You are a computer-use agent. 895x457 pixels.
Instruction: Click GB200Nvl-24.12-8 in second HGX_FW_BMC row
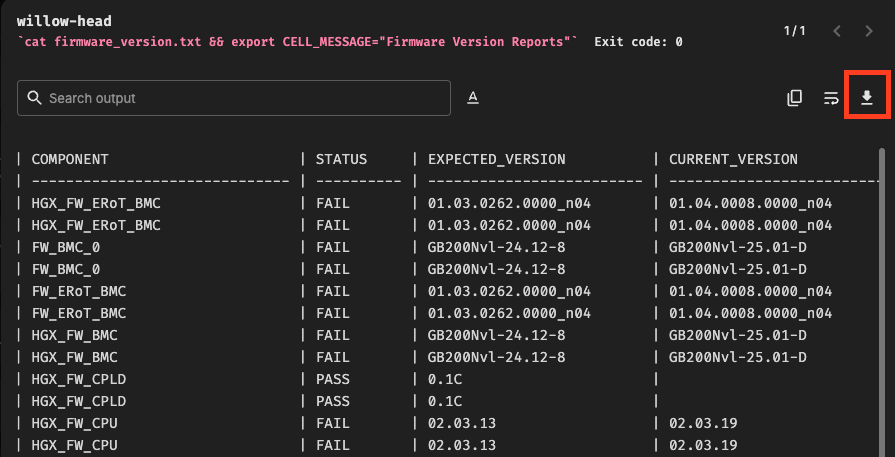[497, 358]
